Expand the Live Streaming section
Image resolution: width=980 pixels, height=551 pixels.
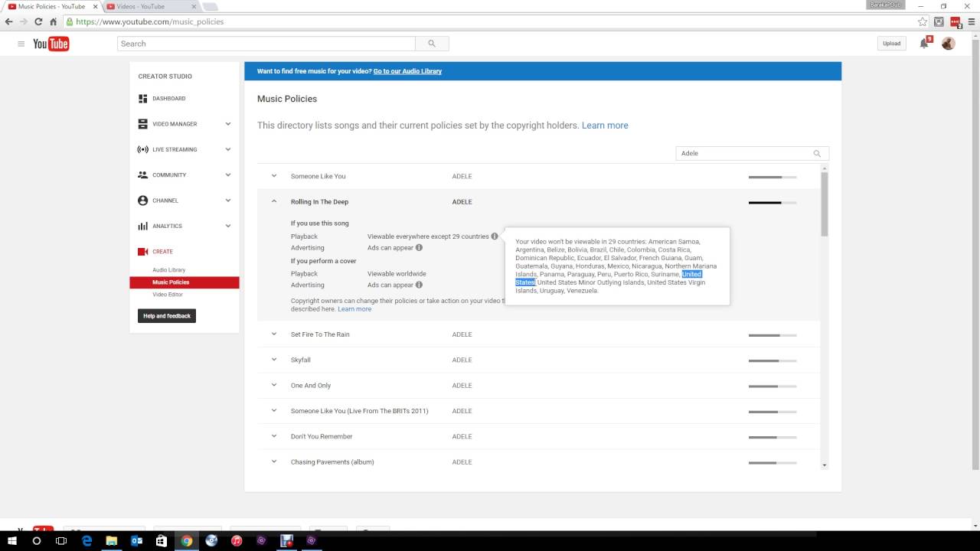coord(228,149)
